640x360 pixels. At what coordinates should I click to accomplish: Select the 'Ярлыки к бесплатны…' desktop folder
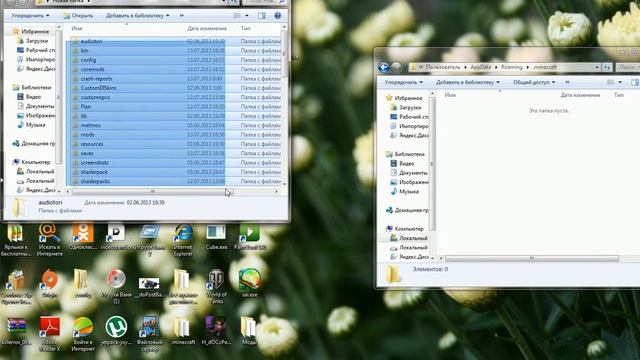[x=16, y=240]
